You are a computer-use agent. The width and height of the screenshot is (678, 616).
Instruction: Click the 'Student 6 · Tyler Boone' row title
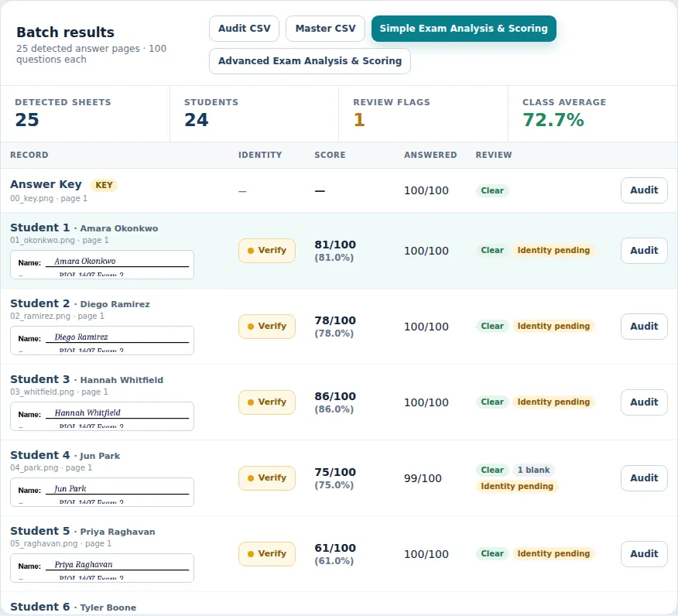(x=73, y=607)
